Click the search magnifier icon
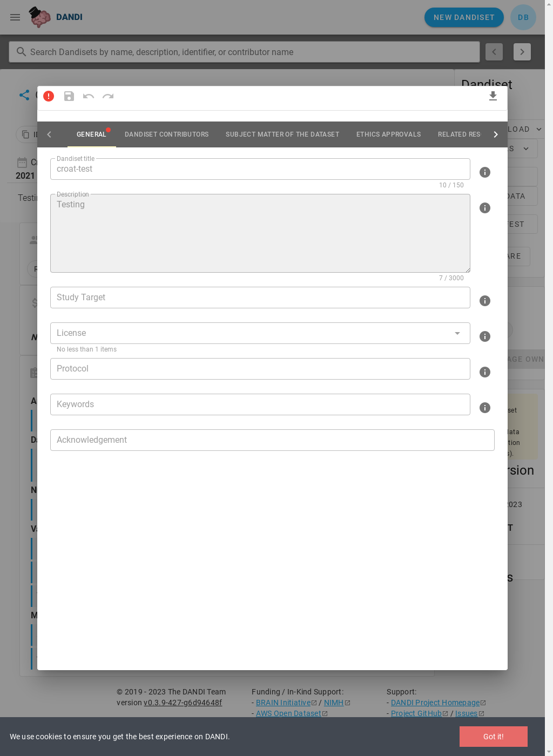 point(21,52)
